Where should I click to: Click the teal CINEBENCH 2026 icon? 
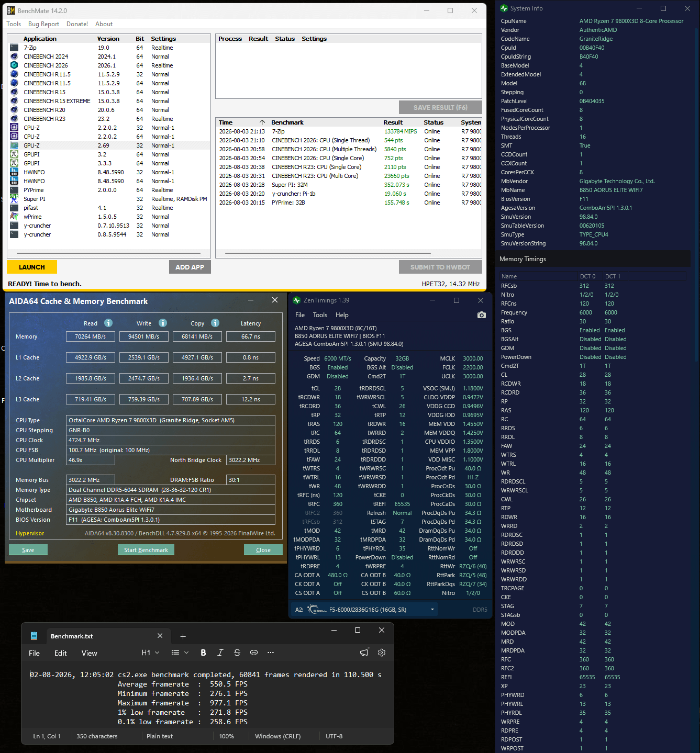[14, 65]
